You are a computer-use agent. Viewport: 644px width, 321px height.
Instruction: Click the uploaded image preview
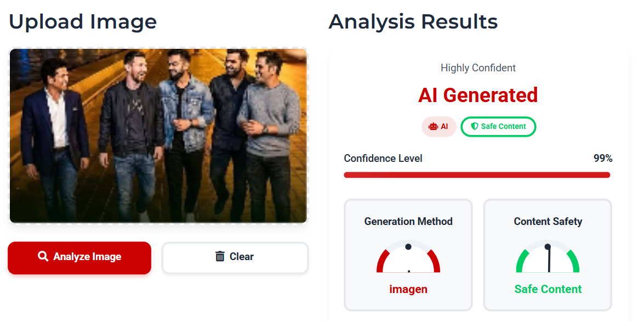pyautogui.click(x=158, y=136)
